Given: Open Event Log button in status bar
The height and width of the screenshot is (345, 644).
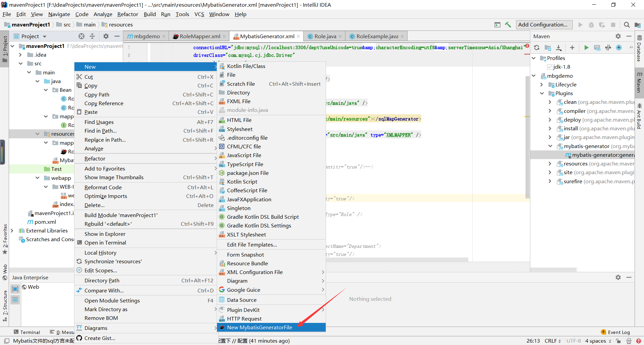Looking at the screenshot, I should point(615,332).
